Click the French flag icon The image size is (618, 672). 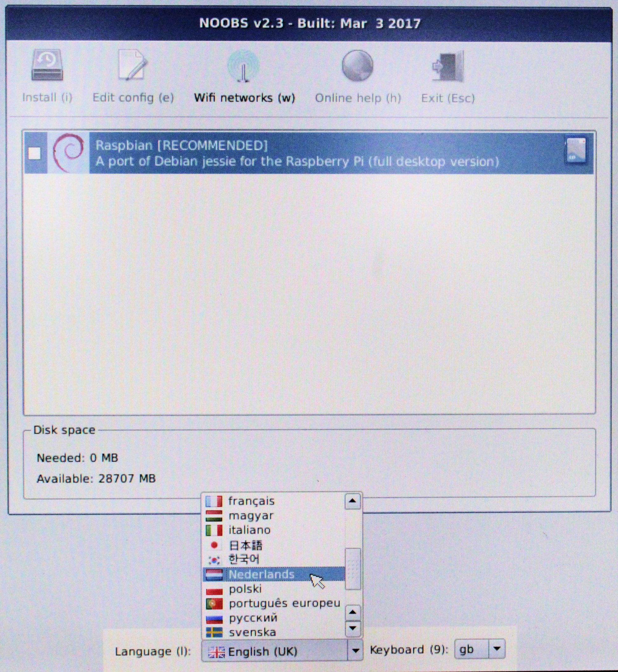[214, 501]
